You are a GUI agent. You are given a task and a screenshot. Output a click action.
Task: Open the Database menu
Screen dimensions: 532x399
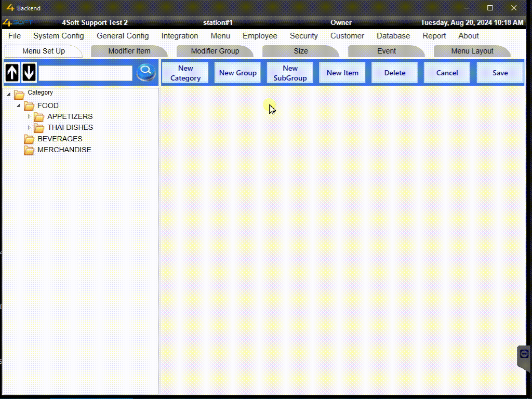pos(393,36)
